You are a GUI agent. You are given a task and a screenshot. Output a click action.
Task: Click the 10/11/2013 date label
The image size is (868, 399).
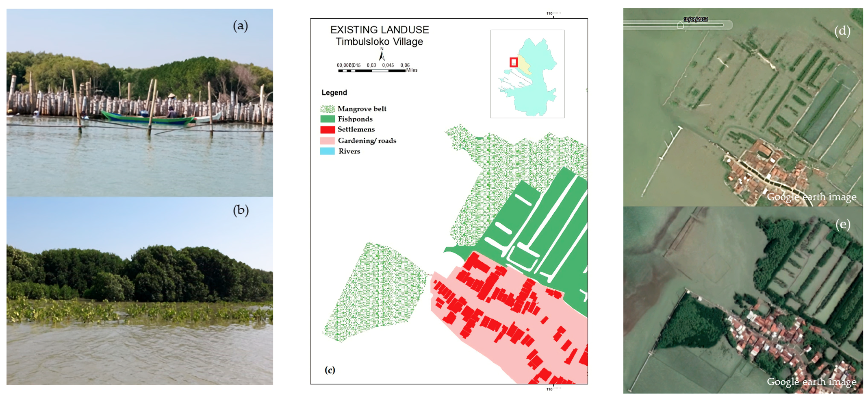point(696,19)
